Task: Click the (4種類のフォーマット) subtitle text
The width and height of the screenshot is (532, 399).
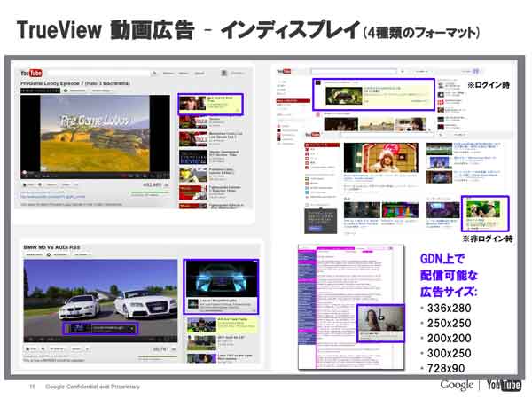Action: [x=421, y=33]
